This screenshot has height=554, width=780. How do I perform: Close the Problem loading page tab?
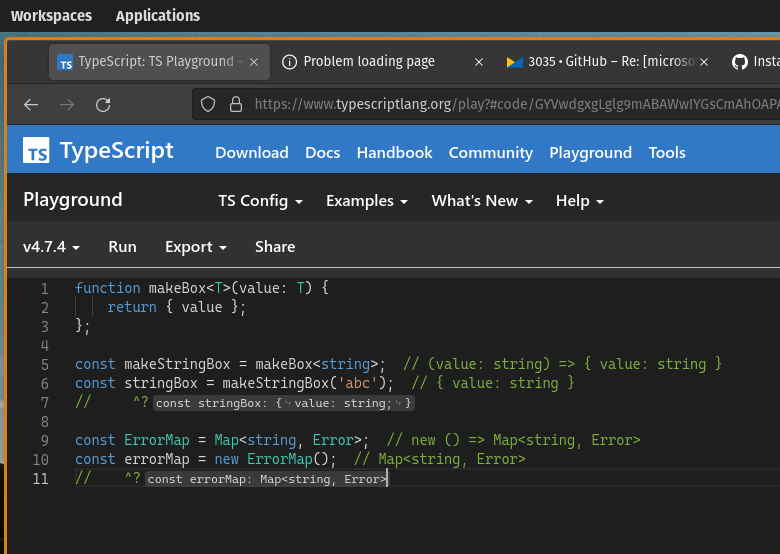coord(479,62)
